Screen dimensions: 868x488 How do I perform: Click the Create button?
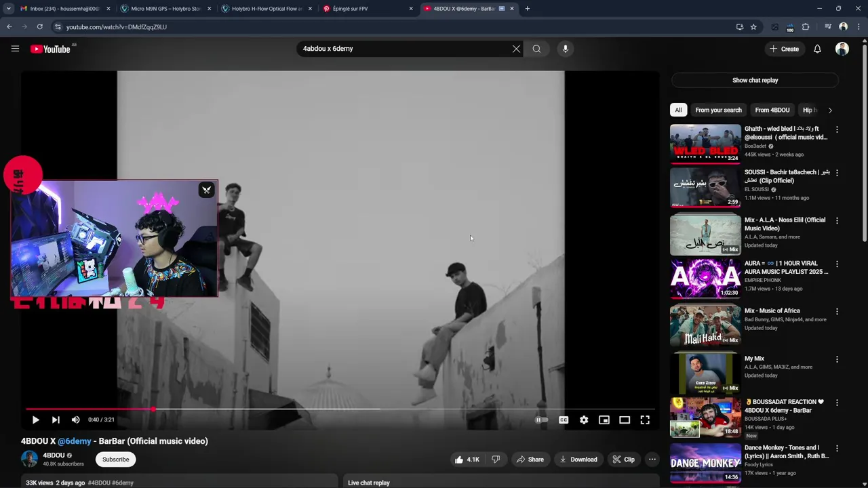pos(784,49)
